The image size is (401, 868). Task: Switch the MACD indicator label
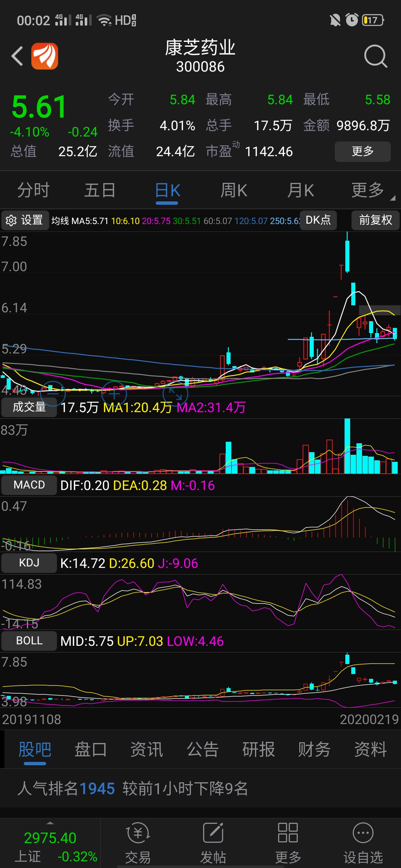29,485
